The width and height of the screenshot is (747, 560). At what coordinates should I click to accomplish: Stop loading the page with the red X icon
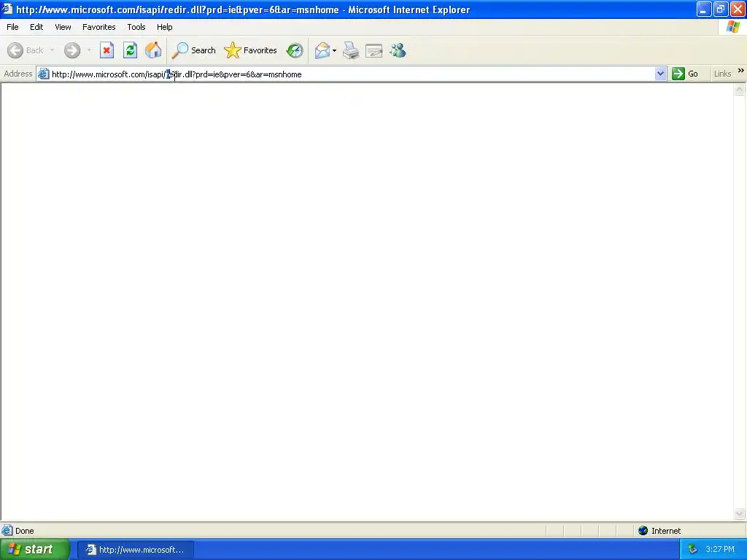(x=107, y=50)
